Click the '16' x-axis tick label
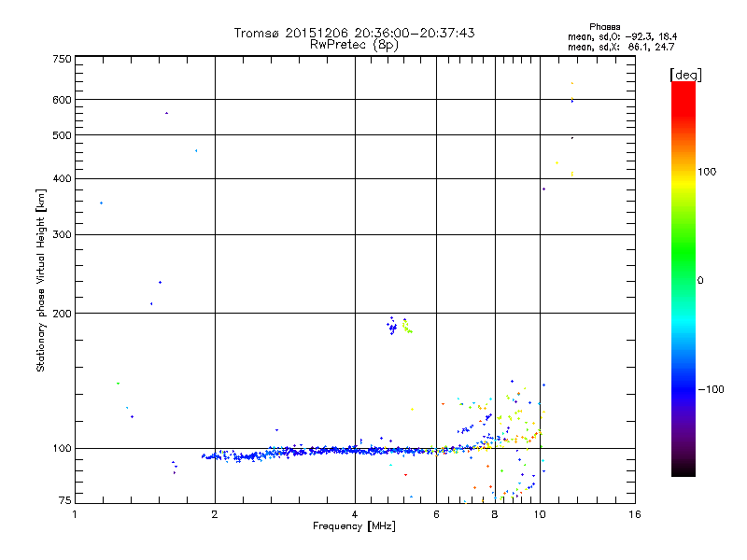This screenshot has height=560, width=747. (x=635, y=514)
